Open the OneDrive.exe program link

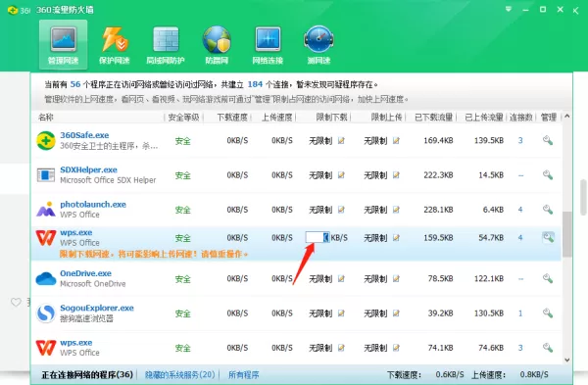click(85, 273)
